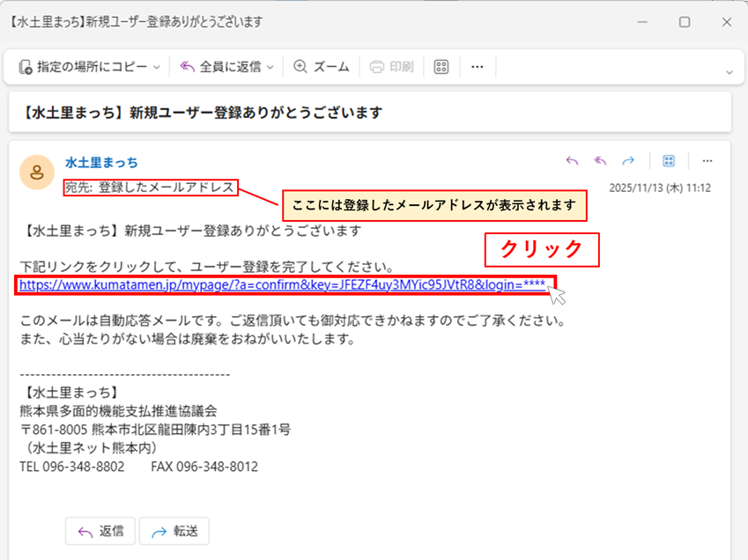Open the kumatamen.jp confirmation link

point(282,284)
